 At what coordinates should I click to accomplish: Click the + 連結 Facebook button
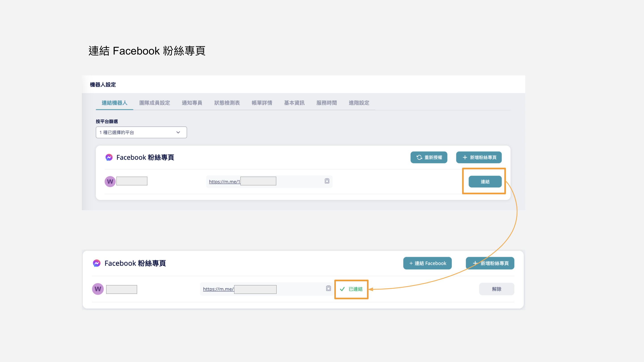(427, 263)
